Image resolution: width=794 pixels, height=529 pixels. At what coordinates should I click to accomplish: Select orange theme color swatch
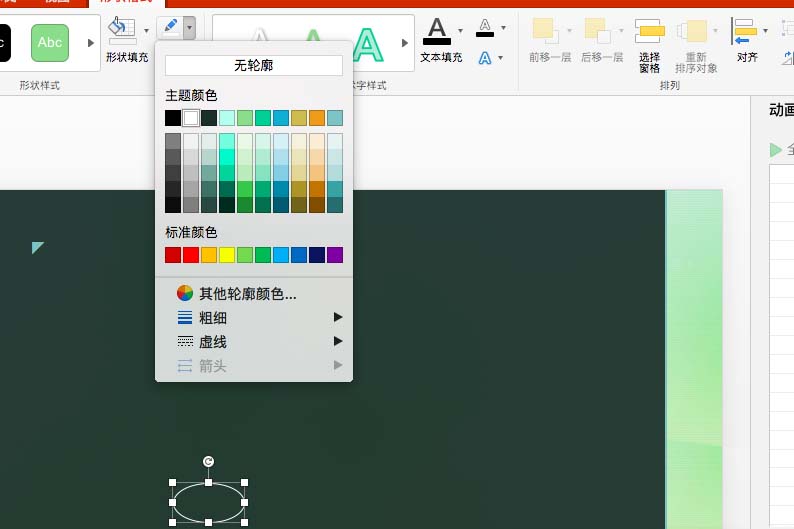tap(317, 118)
